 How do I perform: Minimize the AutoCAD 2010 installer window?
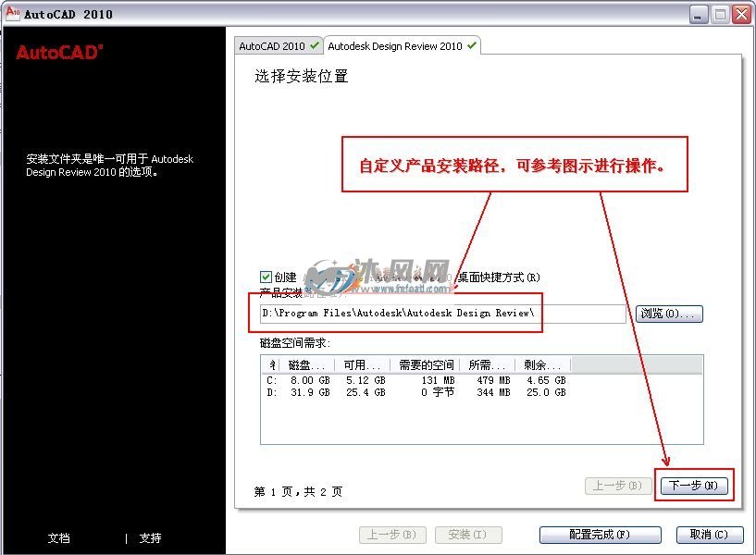pyautogui.click(x=698, y=15)
